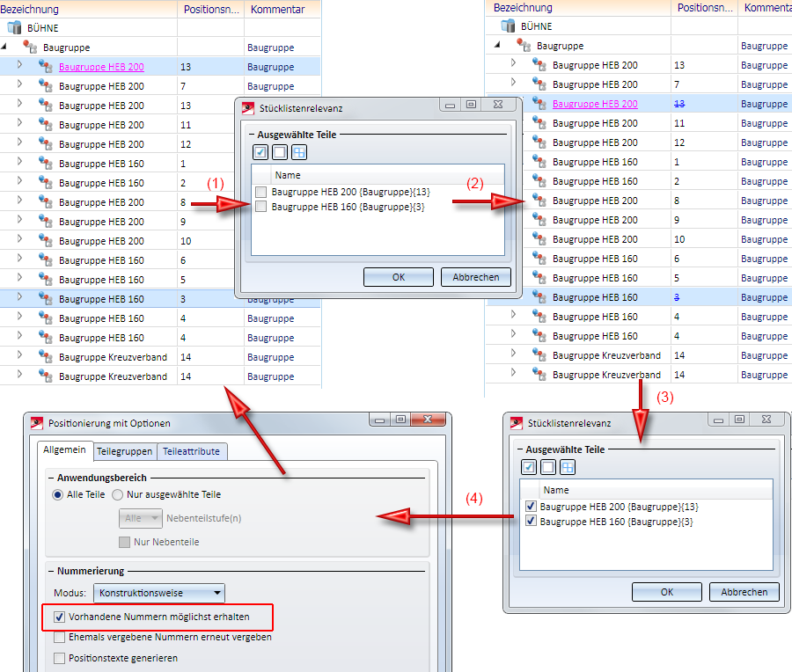792x672 pixels.
Task: Click Abbrechen in upper Stücklistenrelevanz dialog
Action: 476,277
